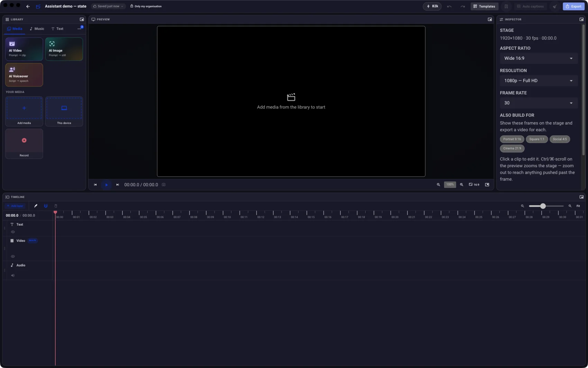This screenshot has width=588, height=368.
Task: Click the 00:10 mark on timeline ruler
Action: point(227,217)
